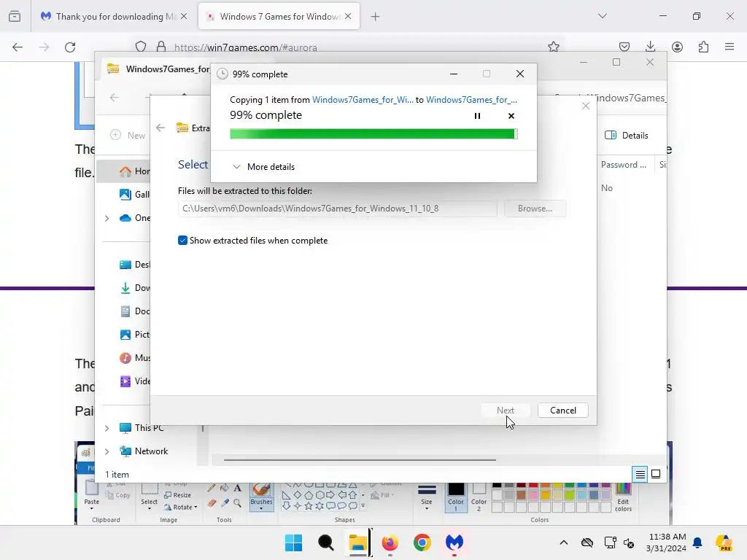Show hidden system tray icons
Image resolution: width=747 pixels, height=560 pixels.
tap(564, 542)
